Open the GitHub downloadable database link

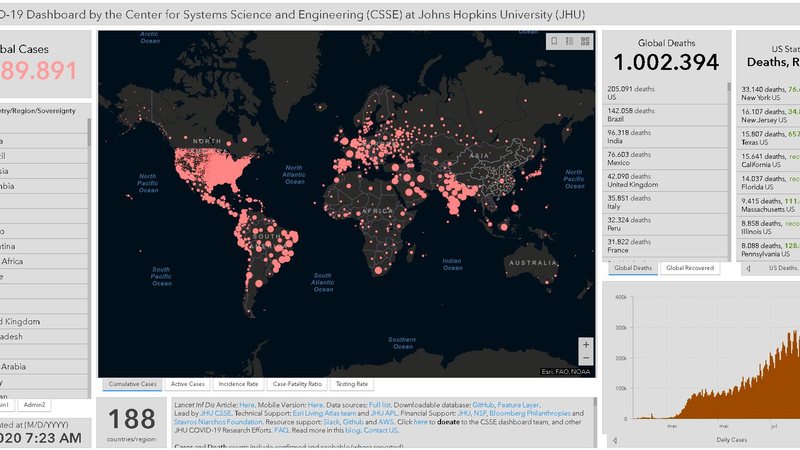coord(483,405)
